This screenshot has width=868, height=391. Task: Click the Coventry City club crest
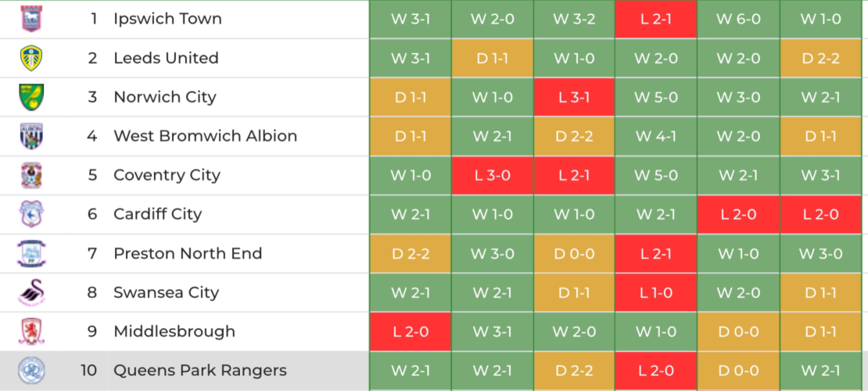(x=32, y=175)
